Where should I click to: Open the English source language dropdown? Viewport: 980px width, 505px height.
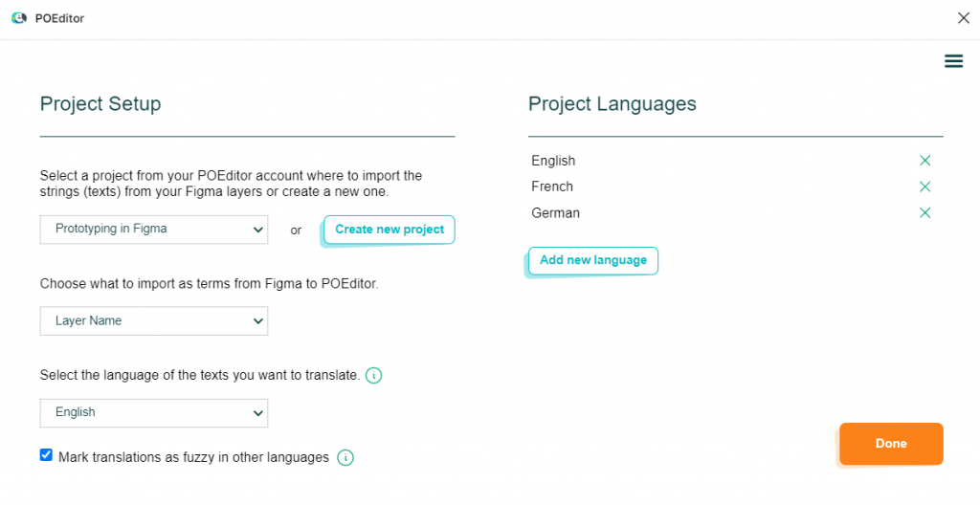coord(154,412)
